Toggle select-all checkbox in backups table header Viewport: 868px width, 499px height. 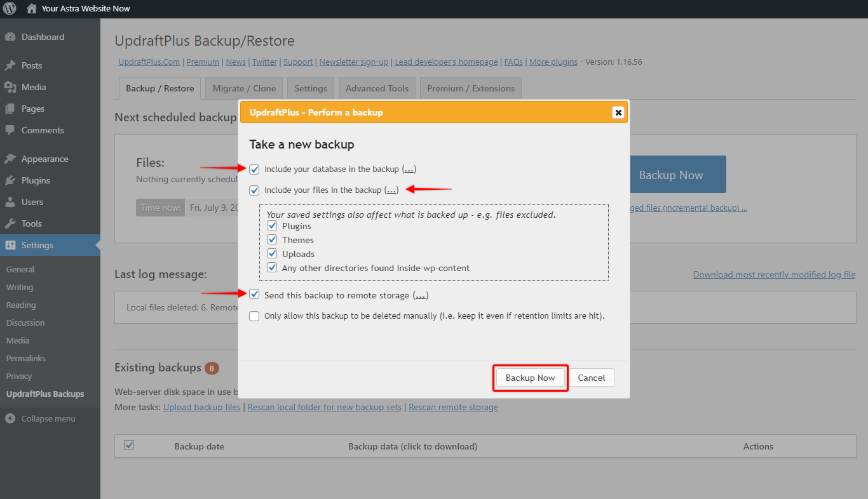[129, 445]
